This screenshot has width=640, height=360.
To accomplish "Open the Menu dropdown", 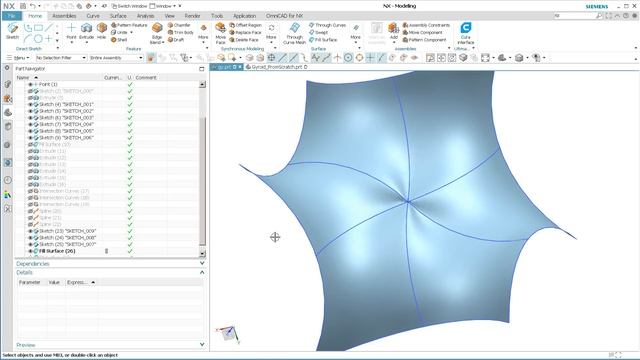I will click(18, 58).
